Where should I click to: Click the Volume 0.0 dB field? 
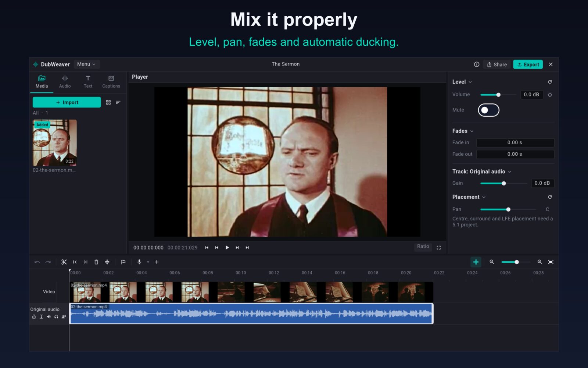[x=532, y=95]
